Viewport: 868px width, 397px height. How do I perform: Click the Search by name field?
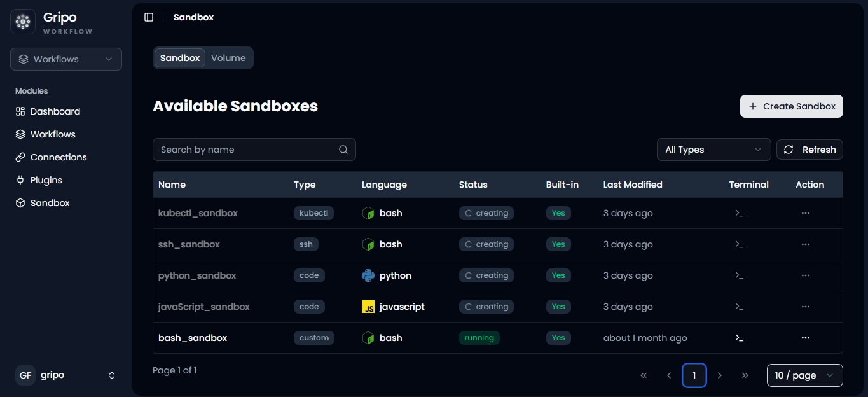tap(254, 150)
